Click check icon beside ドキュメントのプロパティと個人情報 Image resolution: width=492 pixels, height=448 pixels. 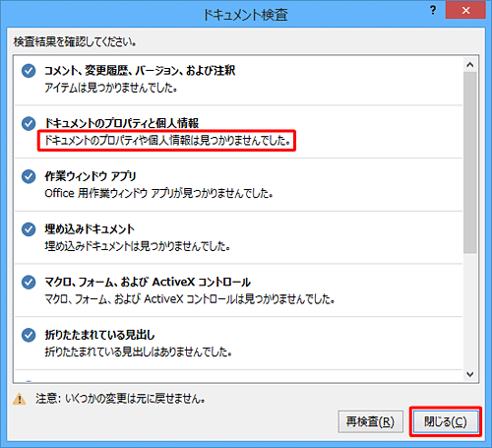point(29,123)
